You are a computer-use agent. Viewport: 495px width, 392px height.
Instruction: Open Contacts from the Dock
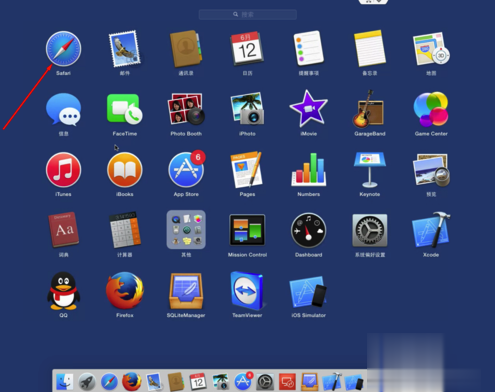pos(176,381)
